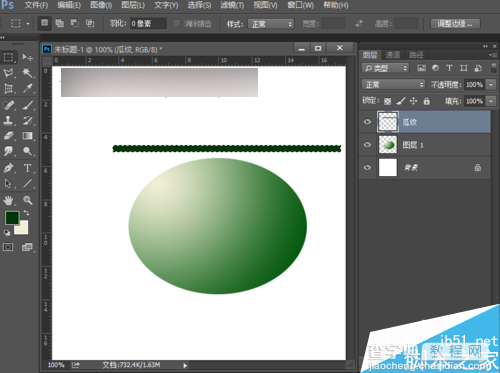
Task: Open the dark green foreground color swatch
Action: [12, 218]
